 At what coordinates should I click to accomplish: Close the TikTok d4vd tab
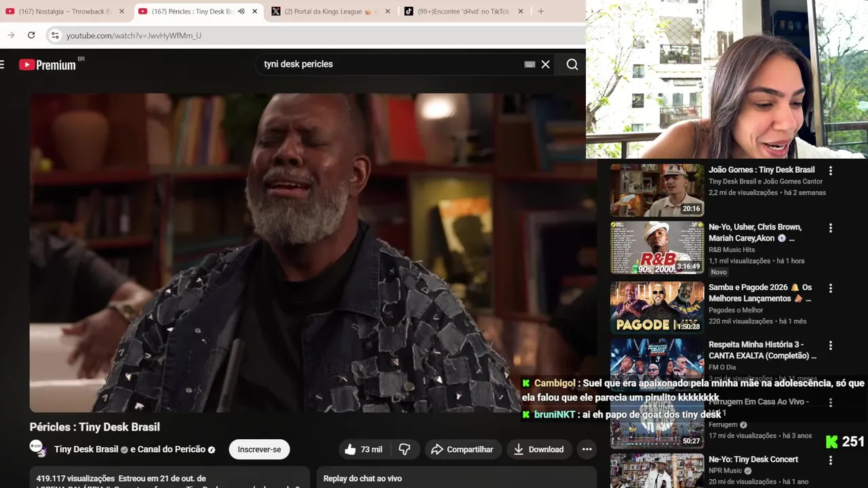click(x=521, y=12)
